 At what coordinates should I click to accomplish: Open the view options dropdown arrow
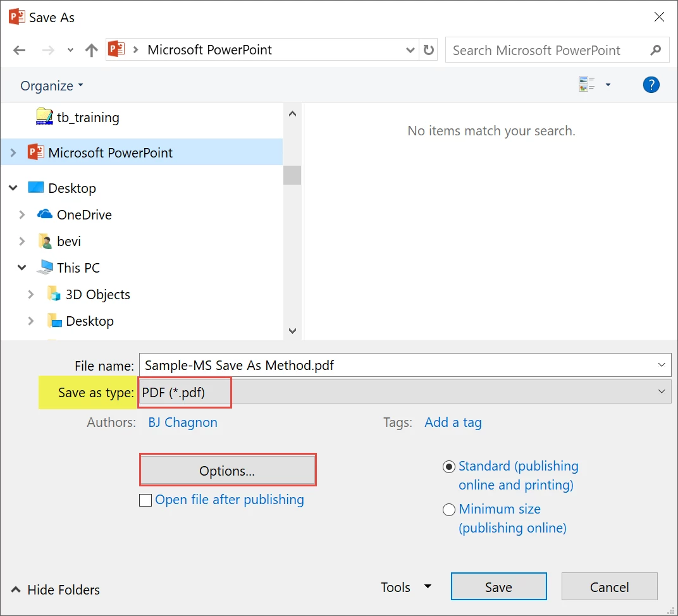point(608,85)
